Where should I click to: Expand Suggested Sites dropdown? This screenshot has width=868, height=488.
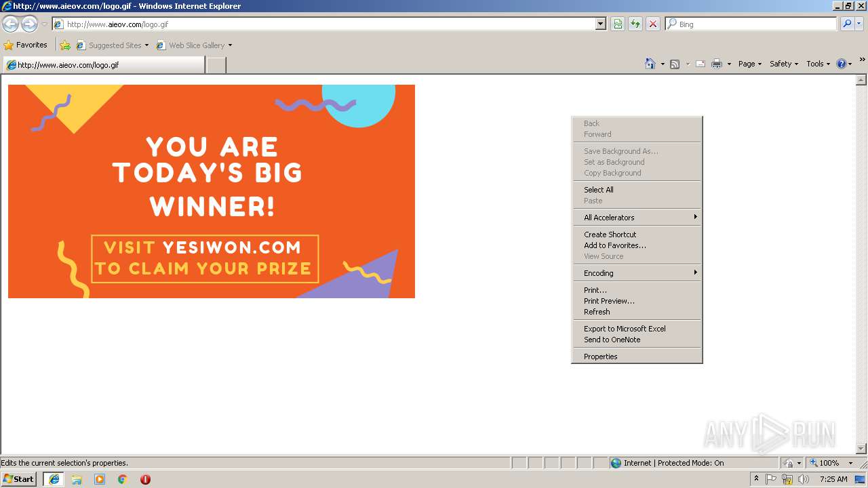146,45
